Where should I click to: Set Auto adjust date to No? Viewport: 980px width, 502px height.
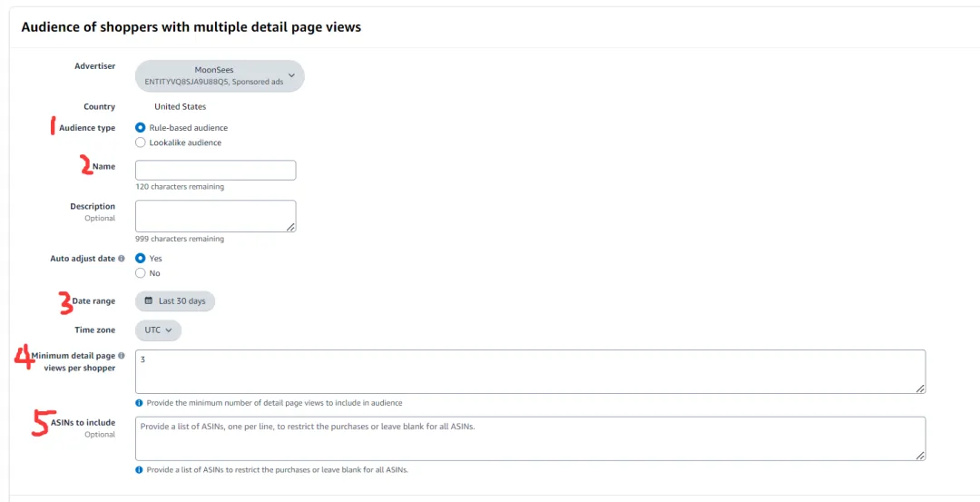140,273
